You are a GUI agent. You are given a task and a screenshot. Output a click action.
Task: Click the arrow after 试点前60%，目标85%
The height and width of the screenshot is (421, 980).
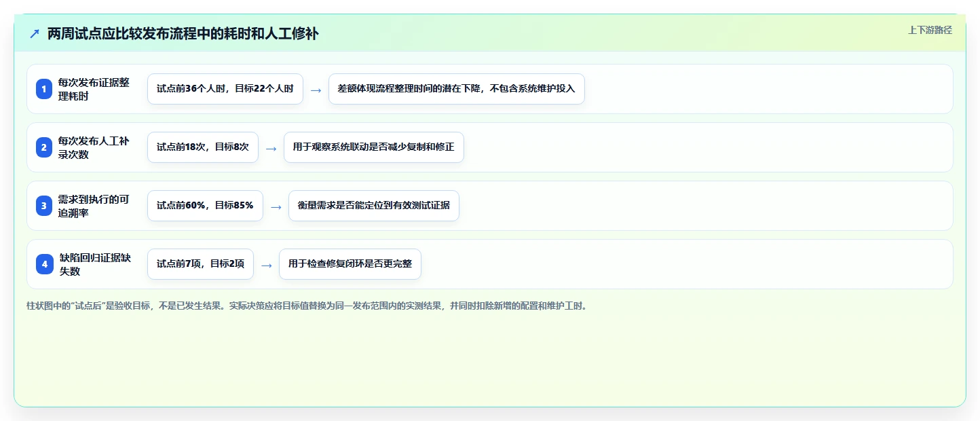pos(276,206)
